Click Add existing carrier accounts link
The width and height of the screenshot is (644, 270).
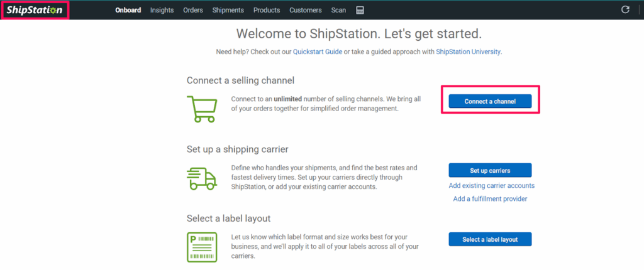[491, 186]
